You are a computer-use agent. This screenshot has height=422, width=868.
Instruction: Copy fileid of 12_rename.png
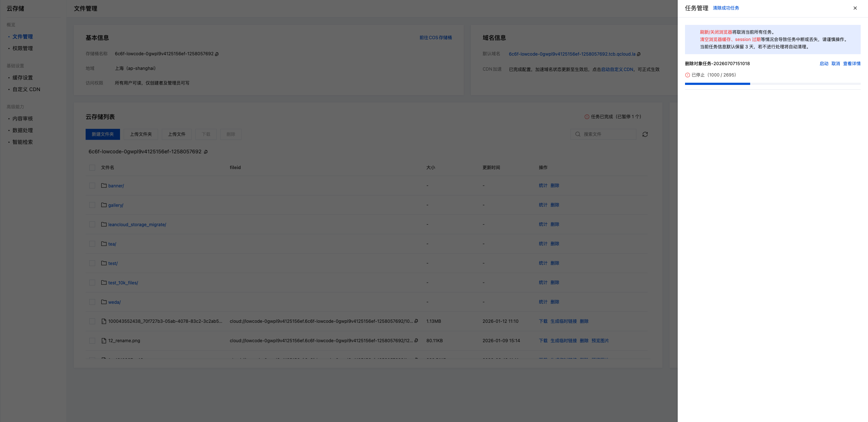click(416, 340)
